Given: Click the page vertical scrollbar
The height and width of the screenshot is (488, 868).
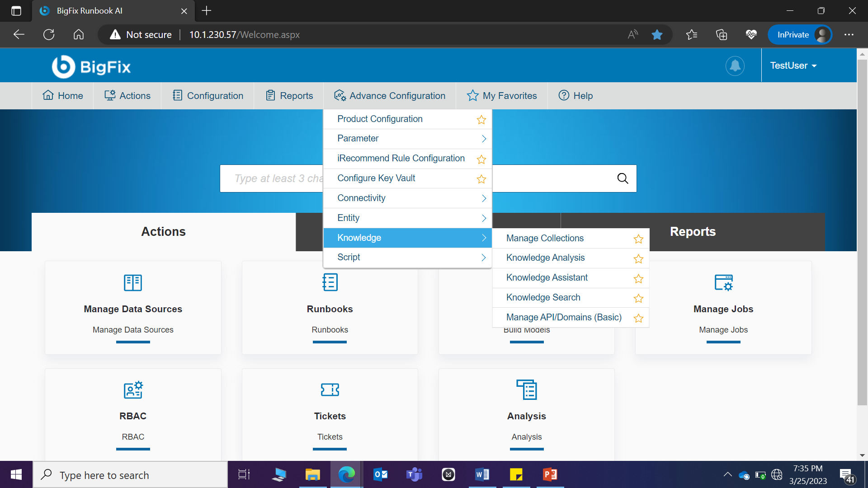Looking at the screenshot, I should [x=862, y=226].
